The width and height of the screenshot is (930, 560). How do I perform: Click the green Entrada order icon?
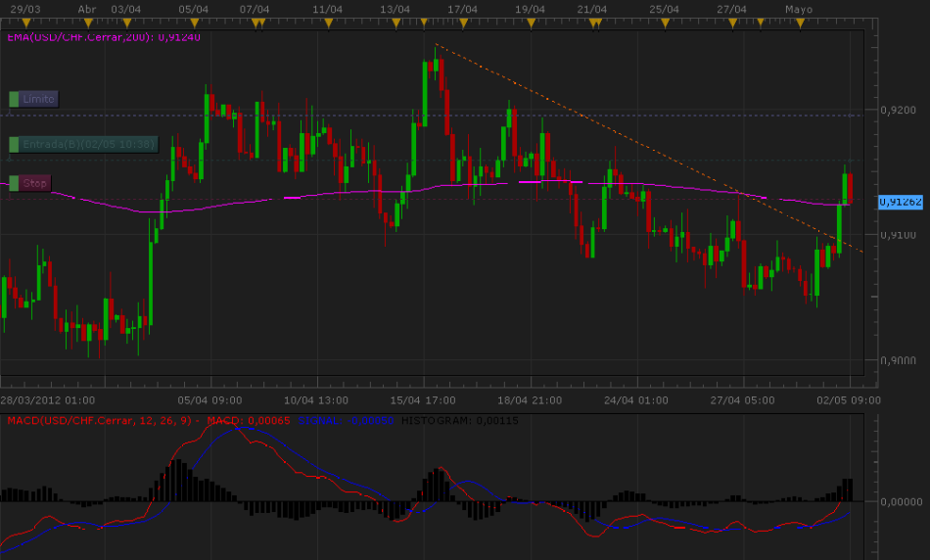tap(14, 145)
